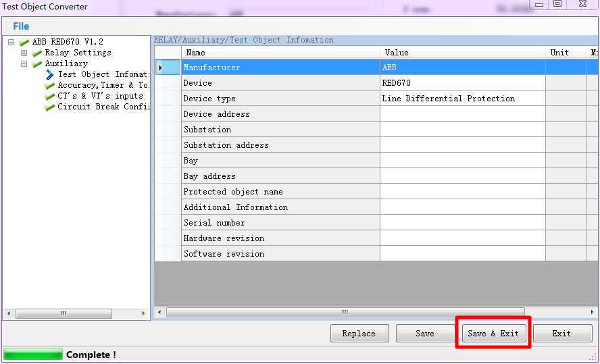Click the blue arrow icon beside Test Object Infomation
Viewport: 600px width, 364px height.
coord(50,74)
